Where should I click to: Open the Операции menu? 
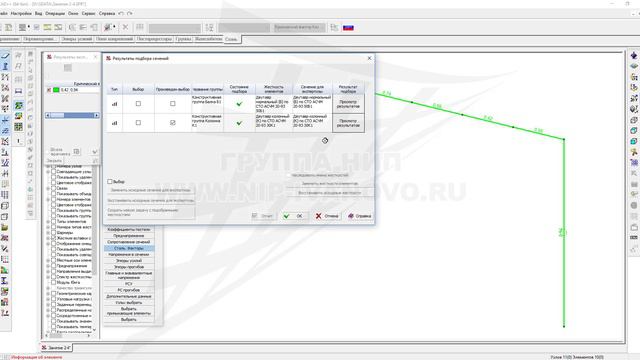[x=55, y=13]
